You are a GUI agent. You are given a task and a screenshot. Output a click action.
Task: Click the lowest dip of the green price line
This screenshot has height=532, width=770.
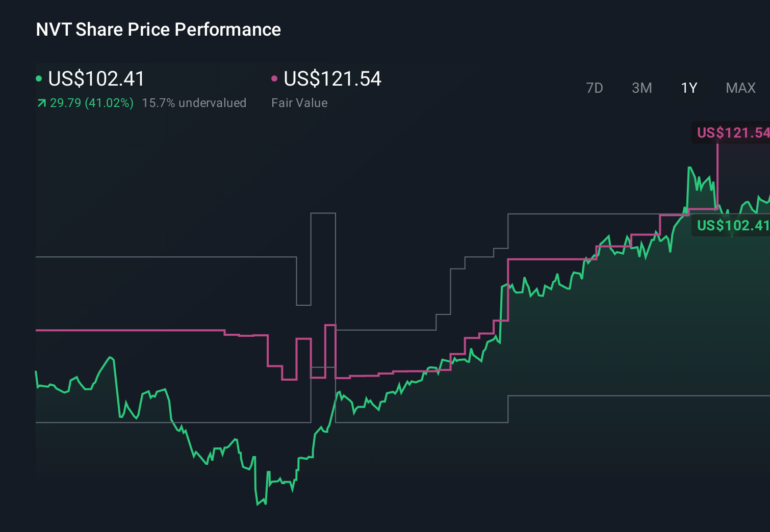tap(258, 504)
